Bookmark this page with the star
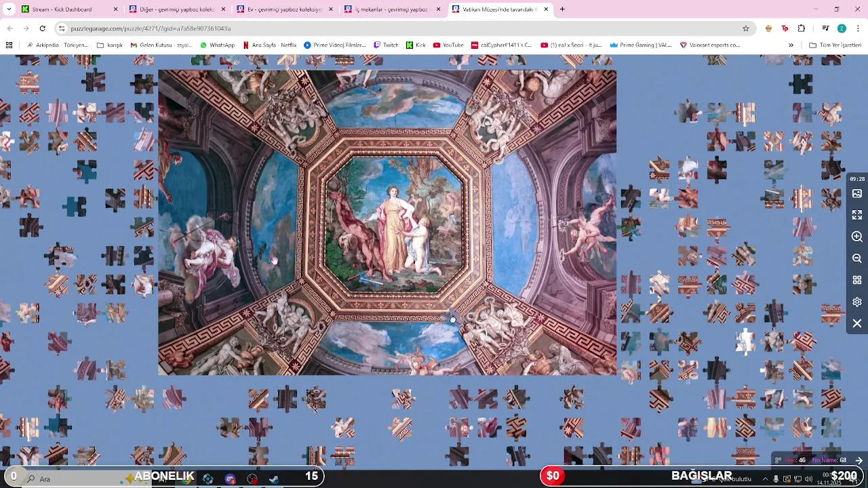The image size is (868, 488). point(746,28)
